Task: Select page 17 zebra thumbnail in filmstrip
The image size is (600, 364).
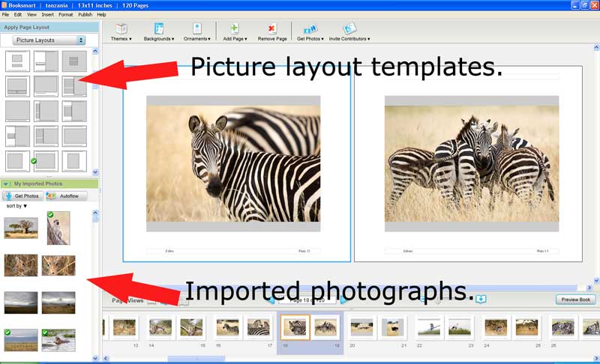Action: (x=258, y=327)
